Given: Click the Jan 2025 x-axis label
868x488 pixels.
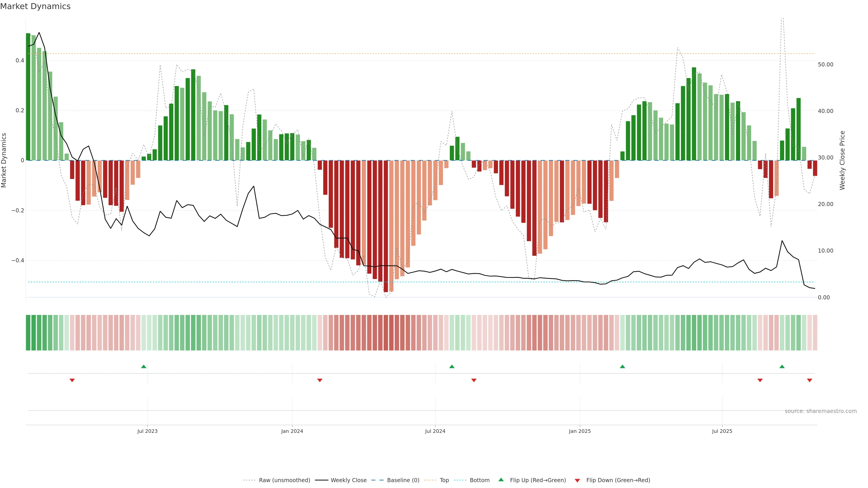Looking at the screenshot, I should 580,431.
